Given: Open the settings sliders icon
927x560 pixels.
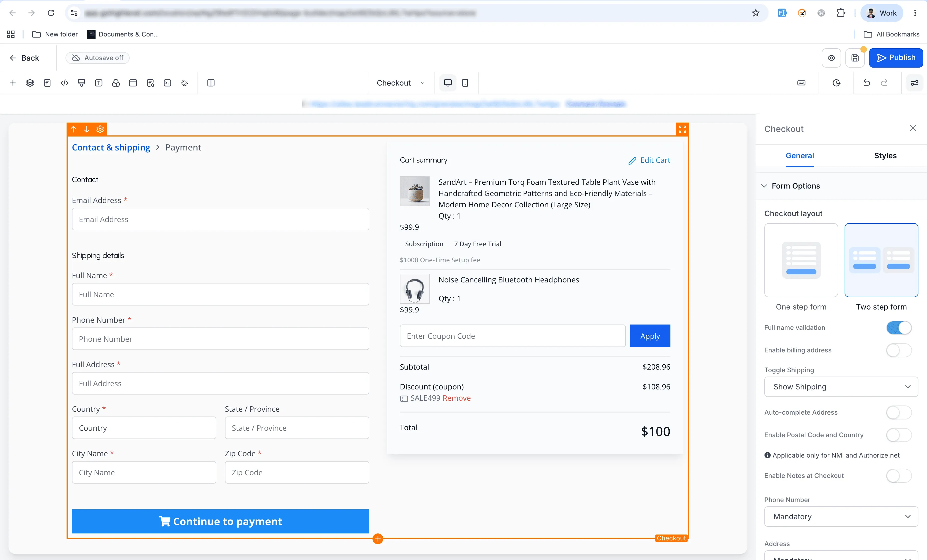Looking at the screenshot, I should (915, 83).
